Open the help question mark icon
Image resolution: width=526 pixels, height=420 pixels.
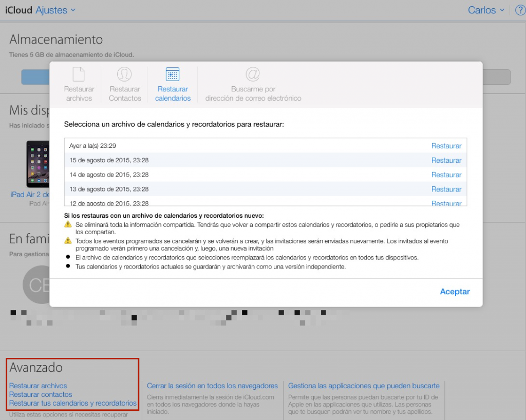point(520,10)
